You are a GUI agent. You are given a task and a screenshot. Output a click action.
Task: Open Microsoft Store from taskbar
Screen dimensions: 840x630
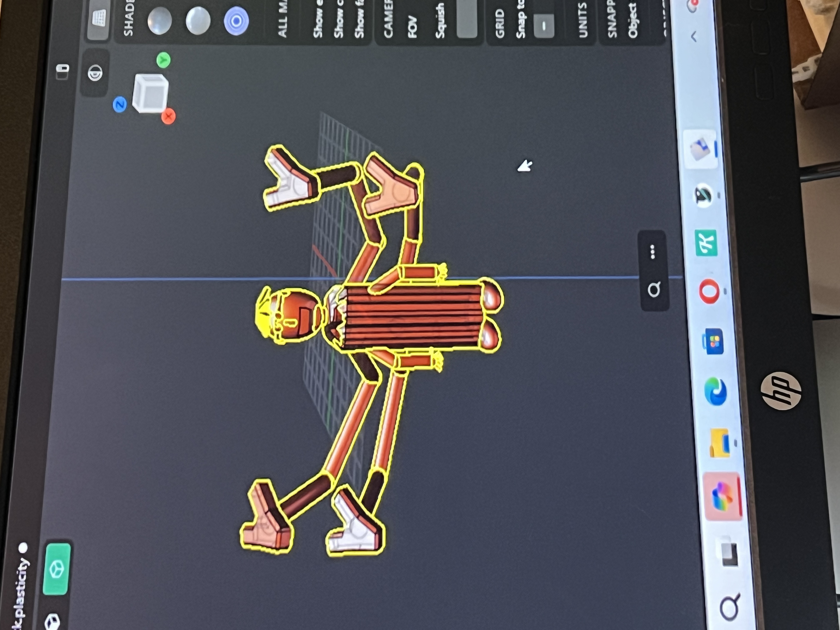pos(713,341)
